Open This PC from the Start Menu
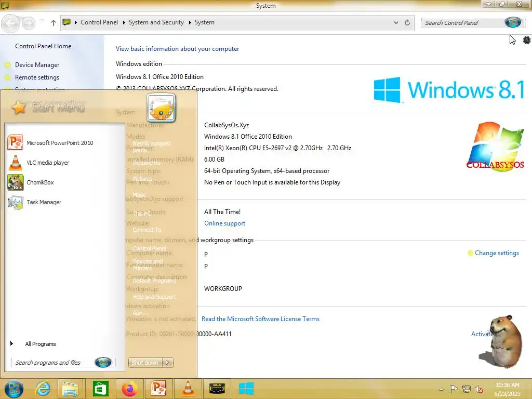This screenshot has height=399, width=532. click(x=142, y=214)
